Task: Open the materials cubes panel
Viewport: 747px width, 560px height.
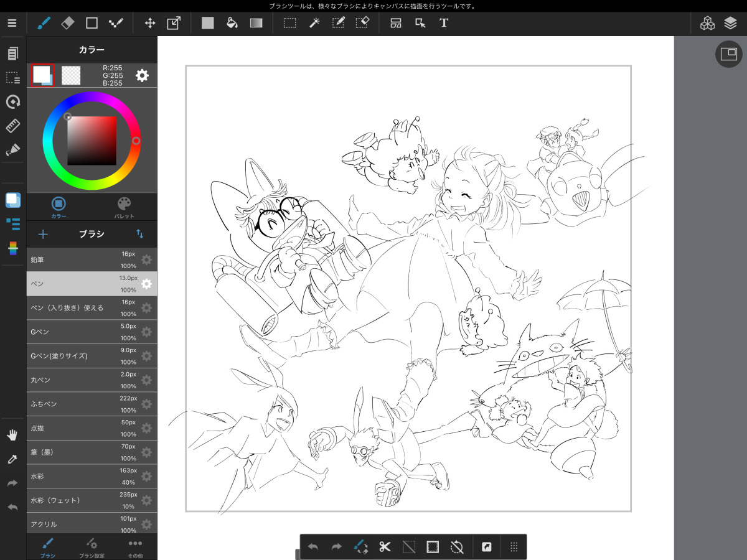Action: click(x=707, y=24)
